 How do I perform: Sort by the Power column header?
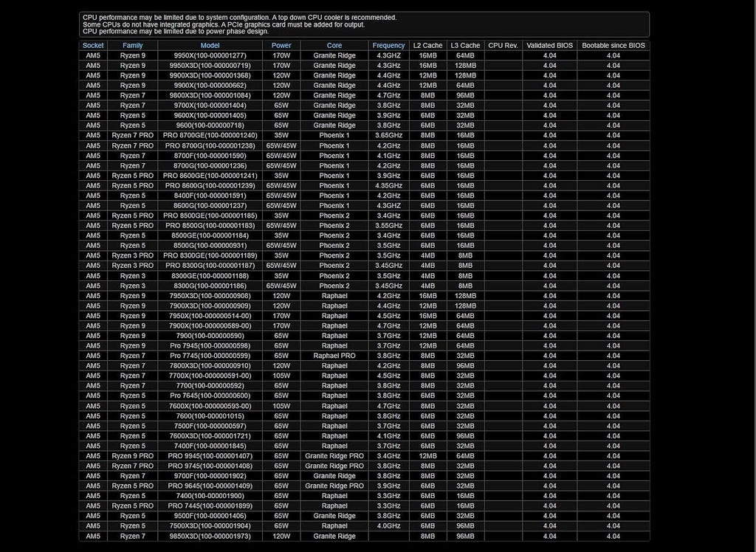(x=281, y=45)
